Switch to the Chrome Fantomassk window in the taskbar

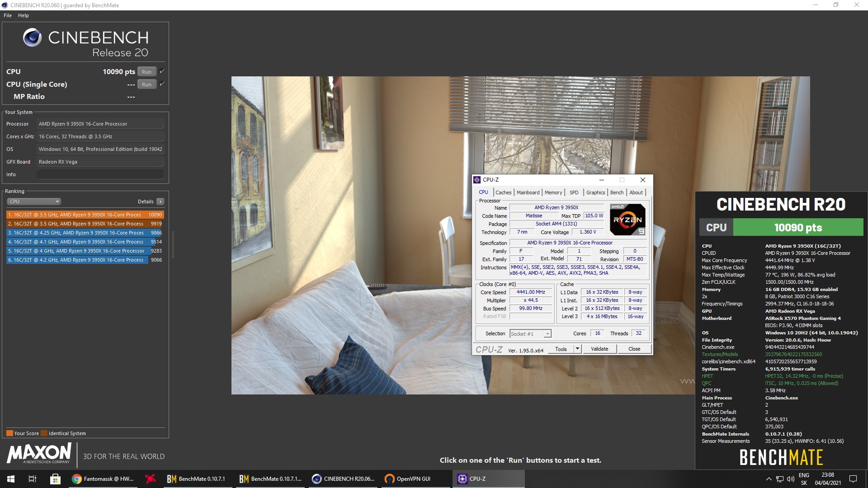click(103, 479)
